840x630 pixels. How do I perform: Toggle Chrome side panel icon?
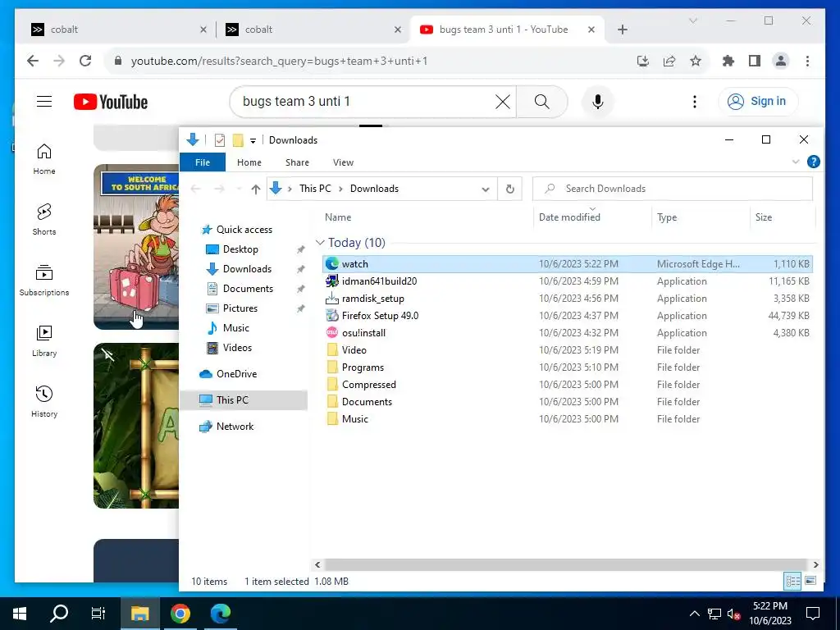pos(755,61)
